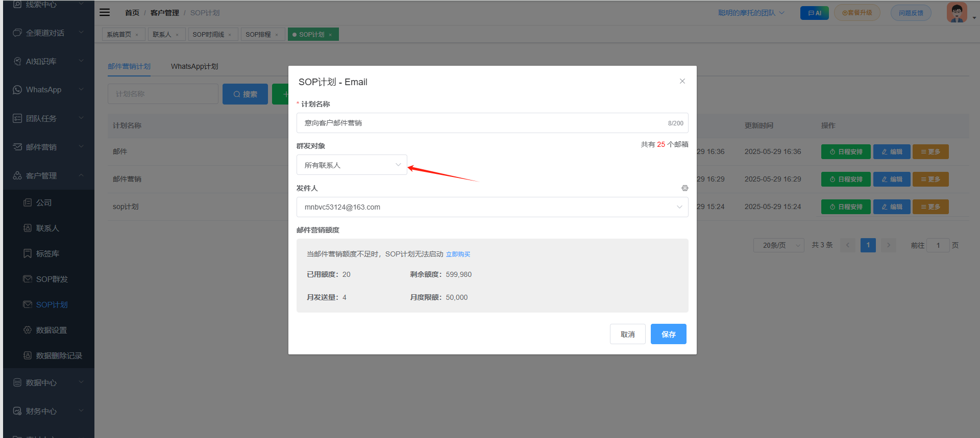The width and height of the screenshot is (980, 438).
Task: Open the 发件人 email dropdown
Action: [x=492, y=207]
